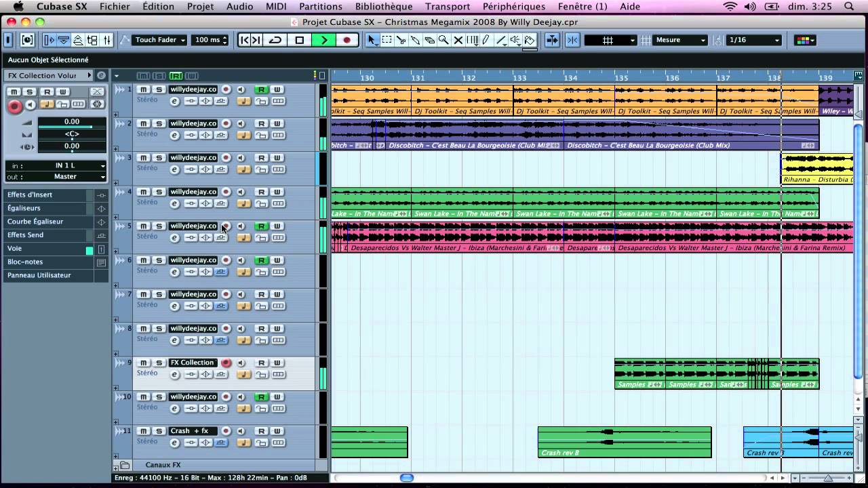Open the Courbe Égaliseur inspector section
868x488 pixels.
(x=55, y=222)
